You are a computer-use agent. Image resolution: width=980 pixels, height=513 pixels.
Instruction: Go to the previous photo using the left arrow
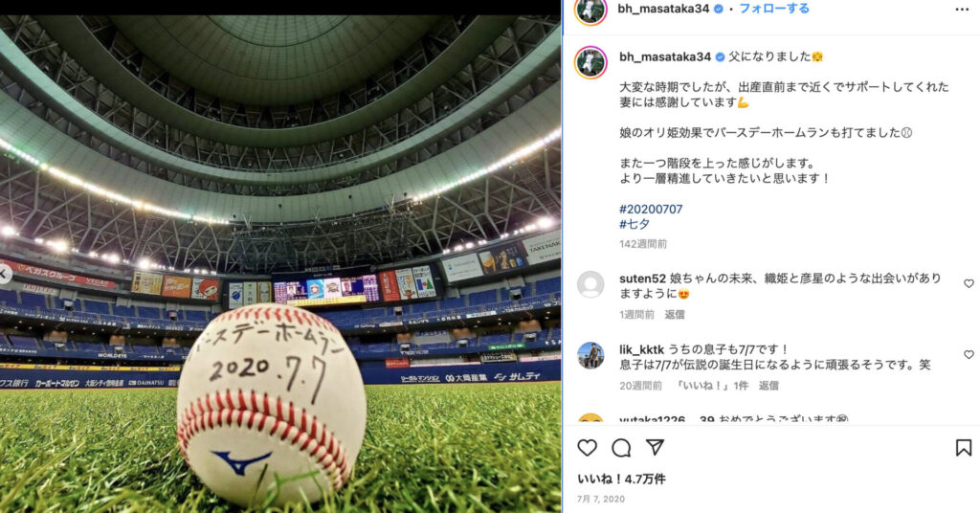[4, 274]
